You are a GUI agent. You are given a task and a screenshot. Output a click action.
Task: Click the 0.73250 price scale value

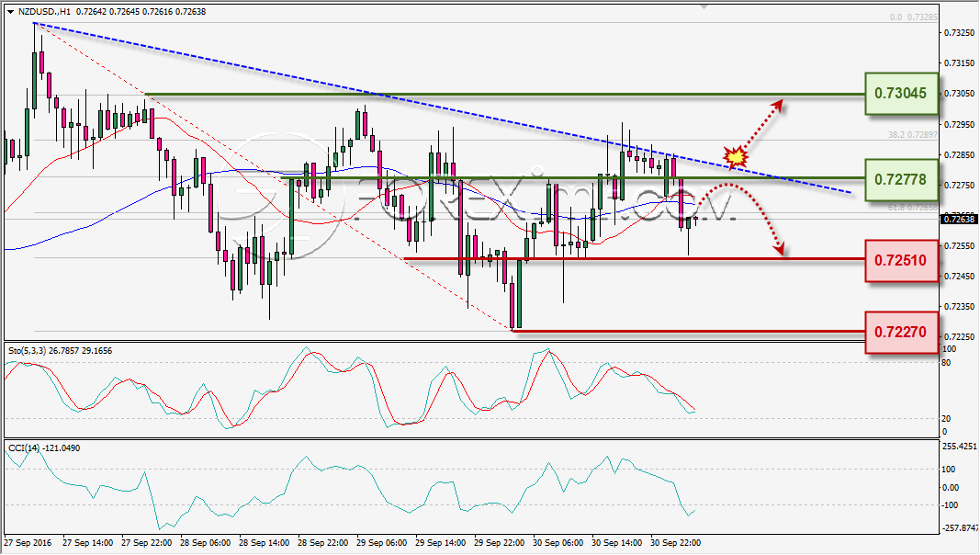tap(959, 32)
